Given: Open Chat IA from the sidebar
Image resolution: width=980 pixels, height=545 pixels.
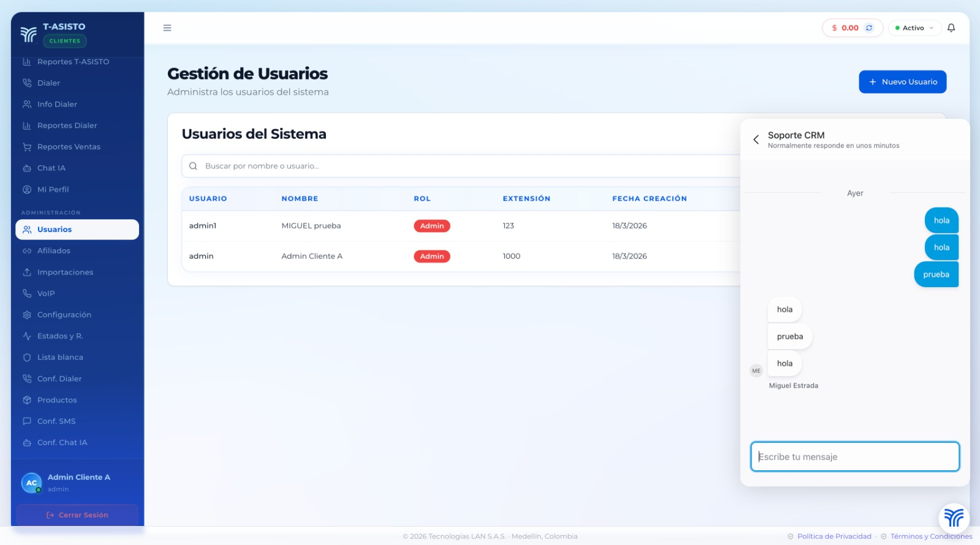Looking at the screenshot, I should tap(51, 168).
